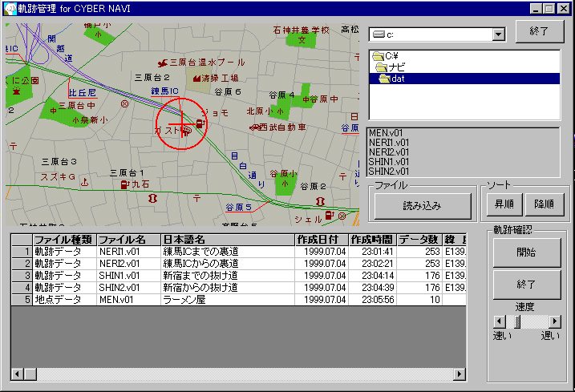
Task: Select row header 1 in the table
Action: click(22, 252)
